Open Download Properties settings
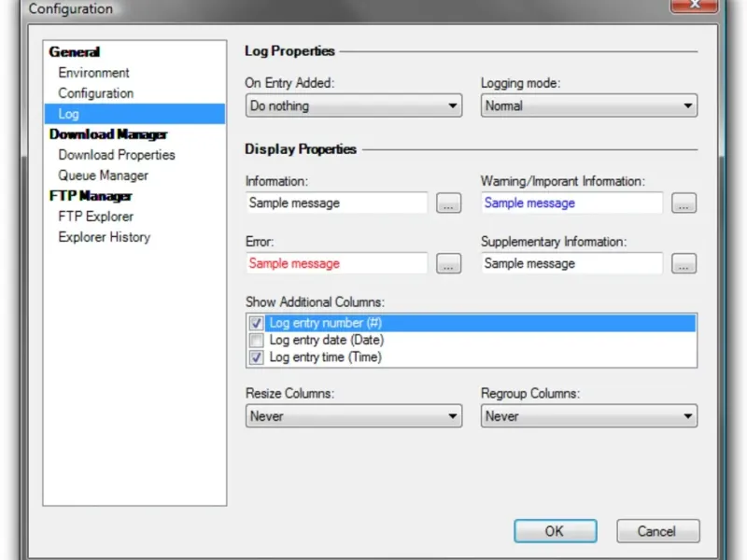This screenshot has height=560, width=747. 117,155
